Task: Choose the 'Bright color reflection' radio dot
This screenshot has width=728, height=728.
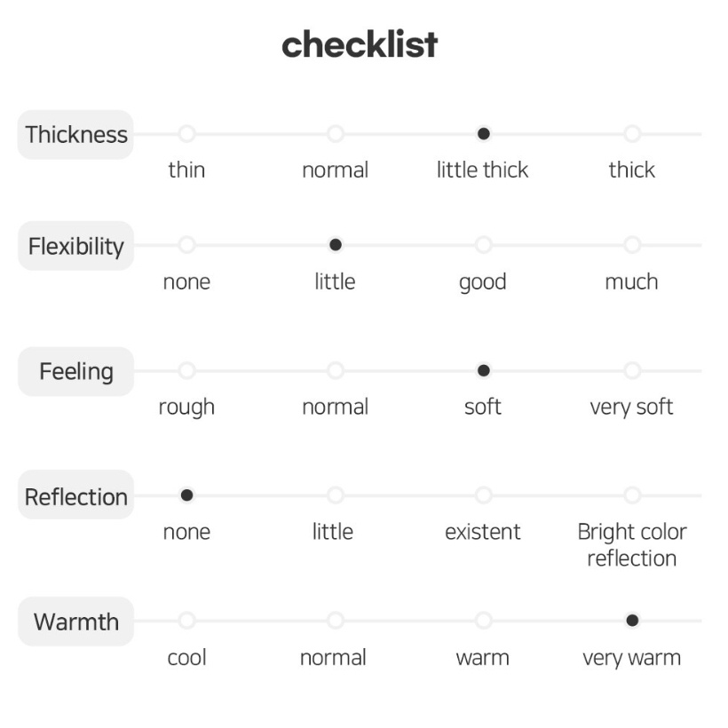Action: tap(632, 495)
